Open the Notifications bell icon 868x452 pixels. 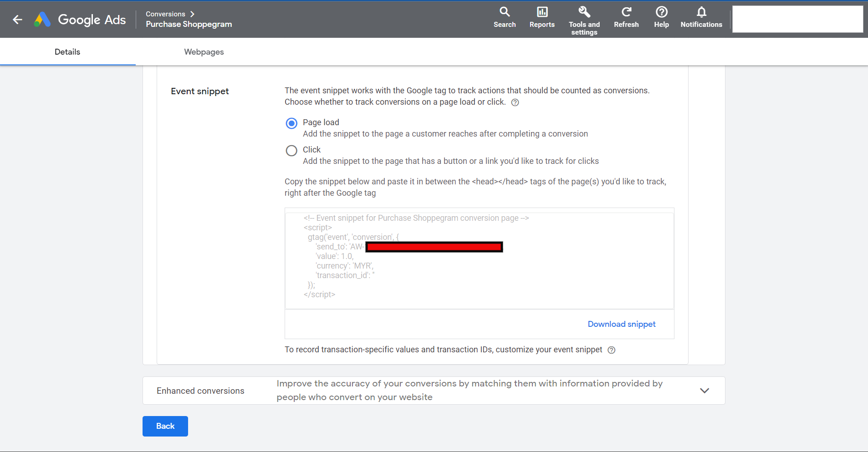coord(701,12)
